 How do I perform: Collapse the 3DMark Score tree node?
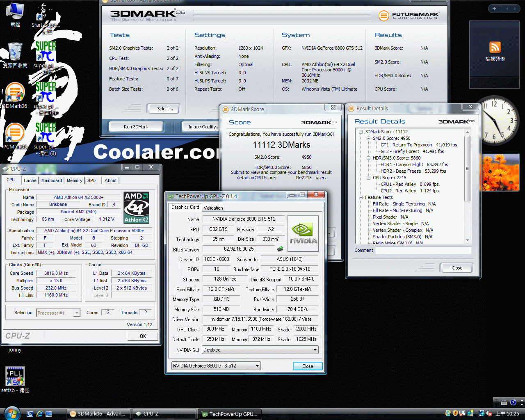tap(361, 132)
